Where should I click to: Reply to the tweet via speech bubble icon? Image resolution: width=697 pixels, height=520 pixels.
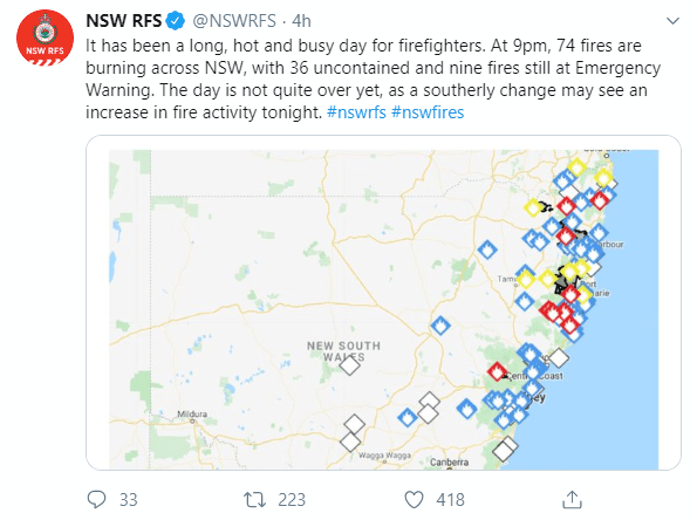click(x=97, y=498)
